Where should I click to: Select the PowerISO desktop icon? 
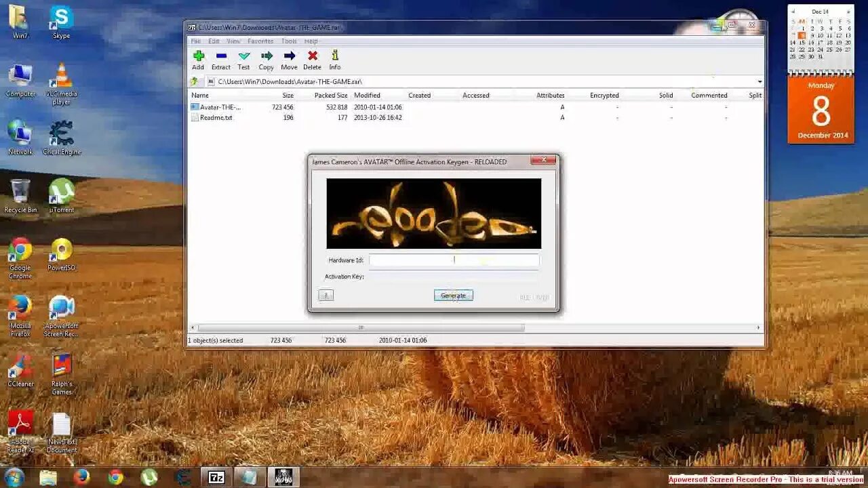tap(61, 254)
